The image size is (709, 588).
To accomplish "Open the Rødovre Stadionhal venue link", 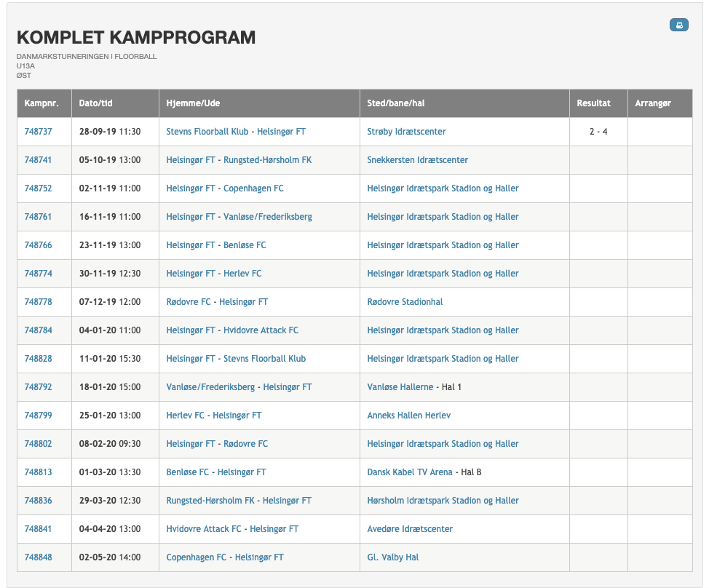I will coord(405,302).
